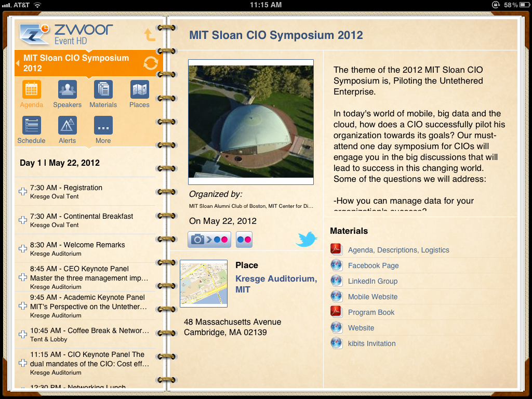Tap the Wi-Fi indicator in status bar
The image size is (532, 399).
pyautogui.click(x=37, y=5)
